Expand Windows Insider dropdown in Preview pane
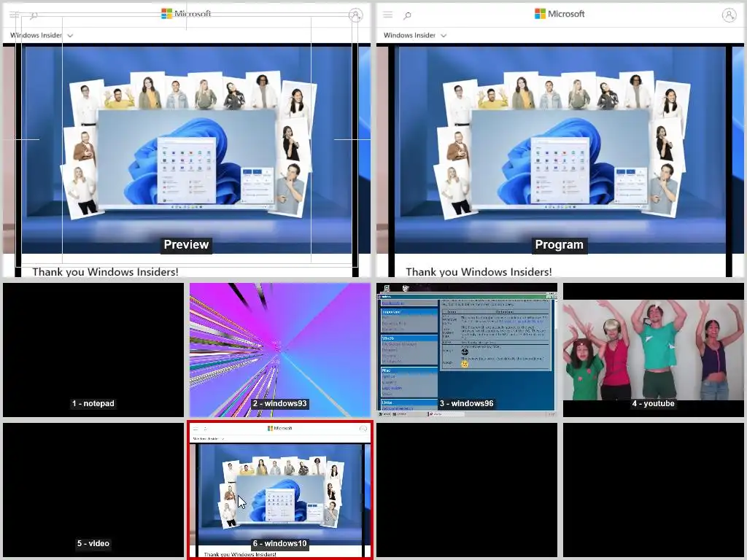The image size is (747, 560). pos(42,35)
